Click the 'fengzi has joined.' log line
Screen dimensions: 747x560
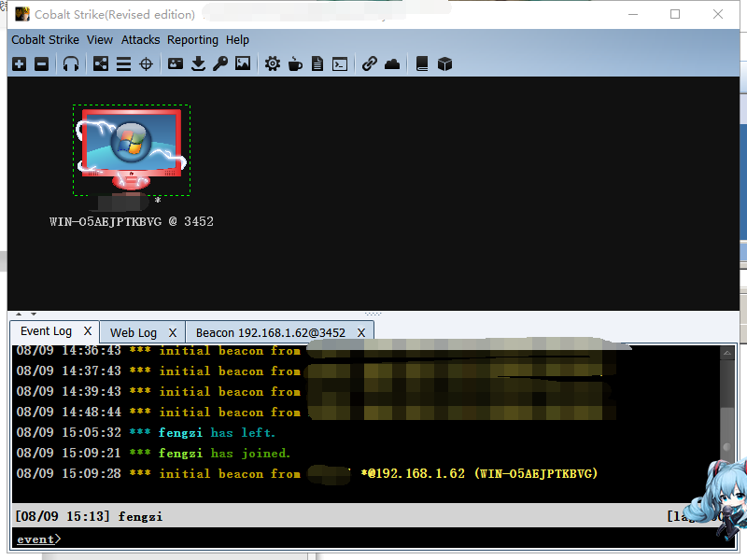[153, 453]
